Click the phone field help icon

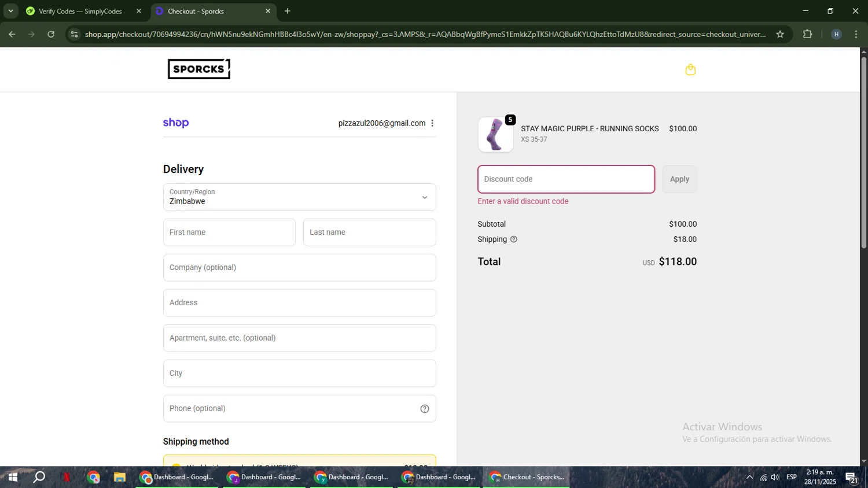425,409
